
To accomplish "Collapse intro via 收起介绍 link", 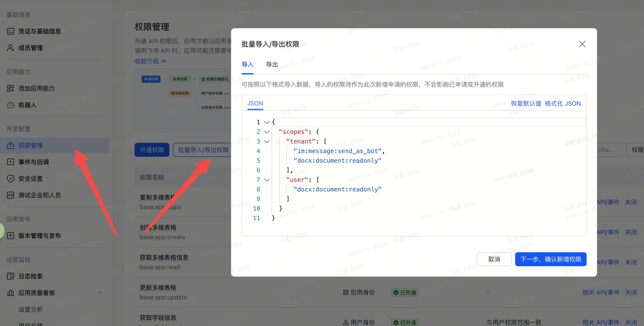I will pos(150,61).
